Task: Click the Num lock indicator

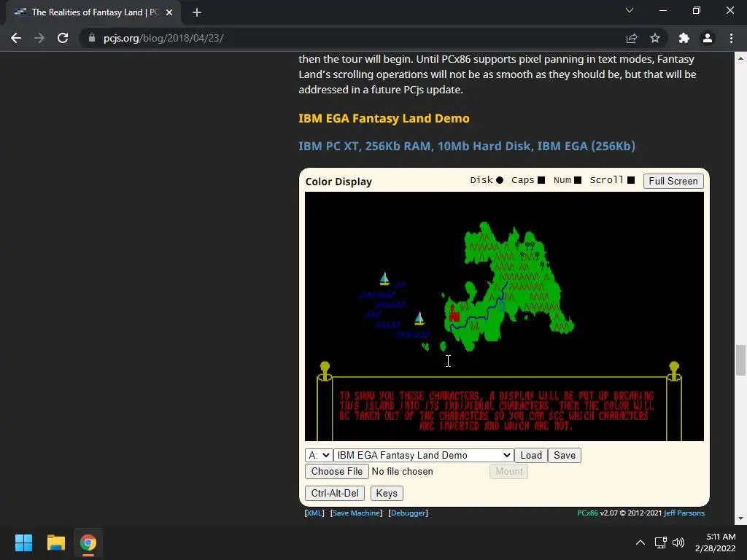Action: click(x=578, y=180)
